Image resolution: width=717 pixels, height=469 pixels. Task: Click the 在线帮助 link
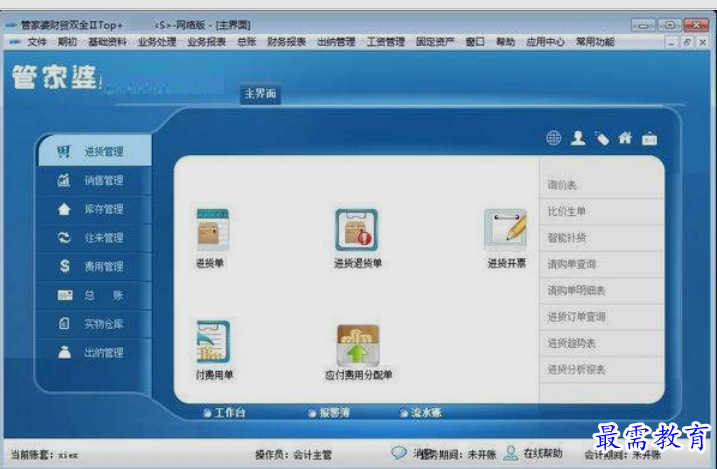click(x=542, y=453)
